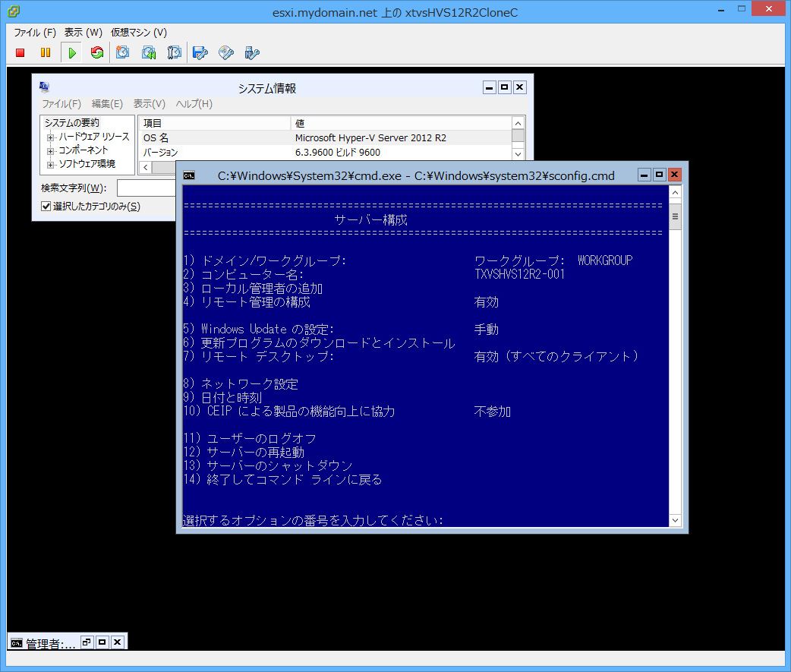This screenshot has width=791, height=672.
Task: Click the System Information horizontal scroll-left arrow
Action: pyautogui.click(x=145, y=168)
